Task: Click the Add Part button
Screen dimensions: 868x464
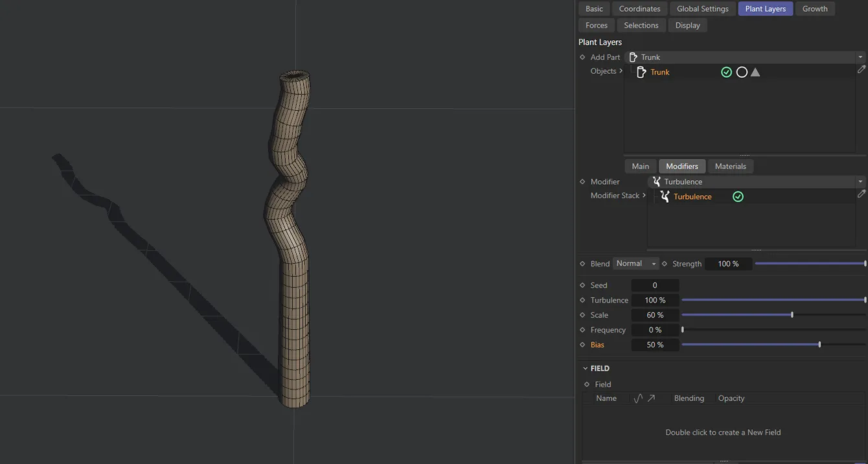Action: [604, 57]
